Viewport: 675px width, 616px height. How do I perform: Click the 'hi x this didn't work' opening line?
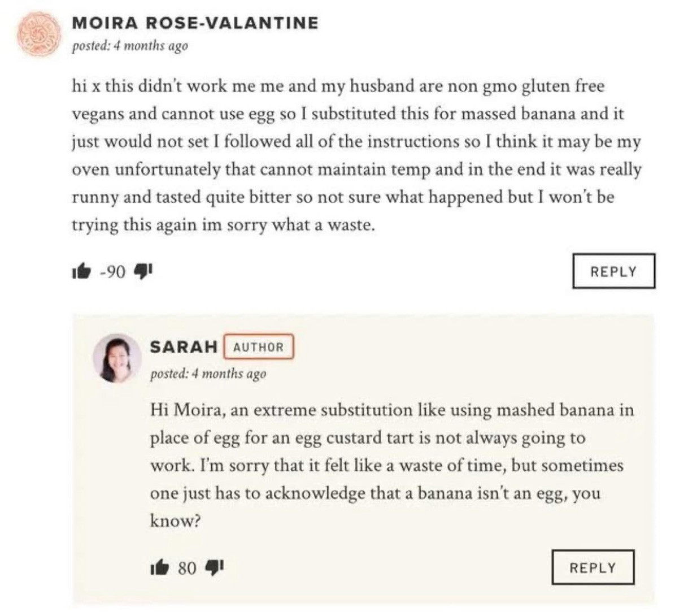pos(338,86)
